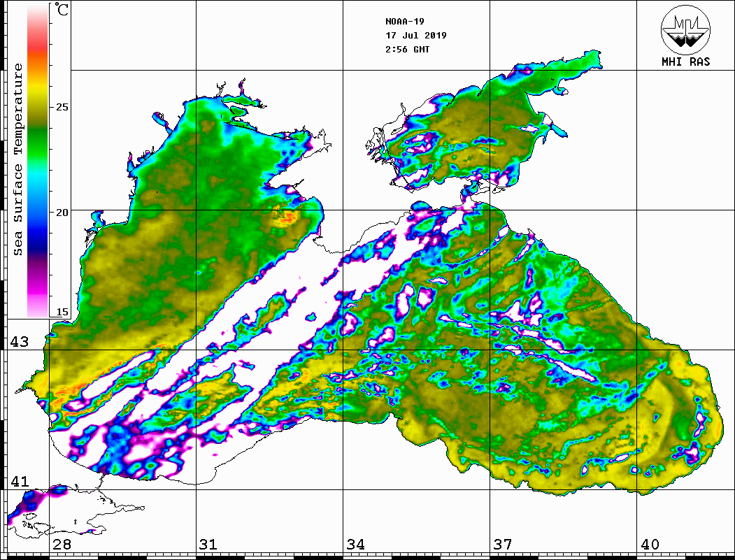Screen dimensions: 735x560
Task: Click longitude label 34
Action: pos(355,545)
